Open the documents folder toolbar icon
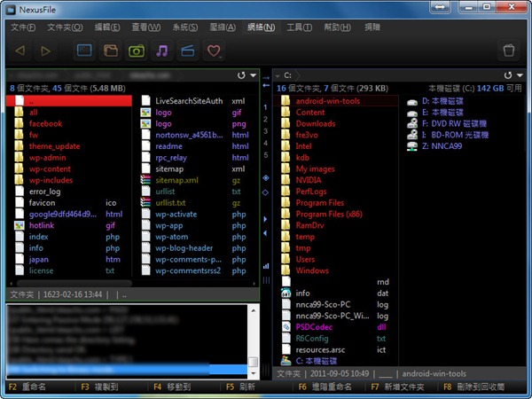 point(111,51)
